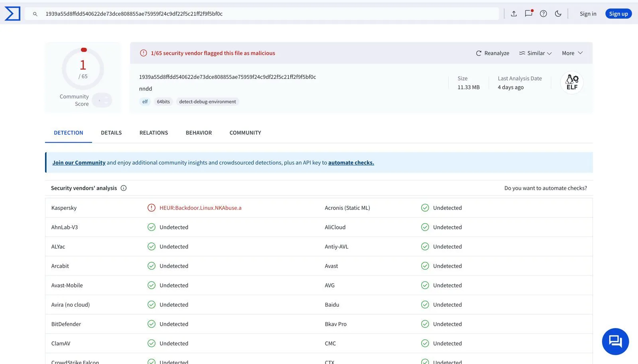
Task: Click the Reanalyze refresh icon
Action: [x=478, y=53]
